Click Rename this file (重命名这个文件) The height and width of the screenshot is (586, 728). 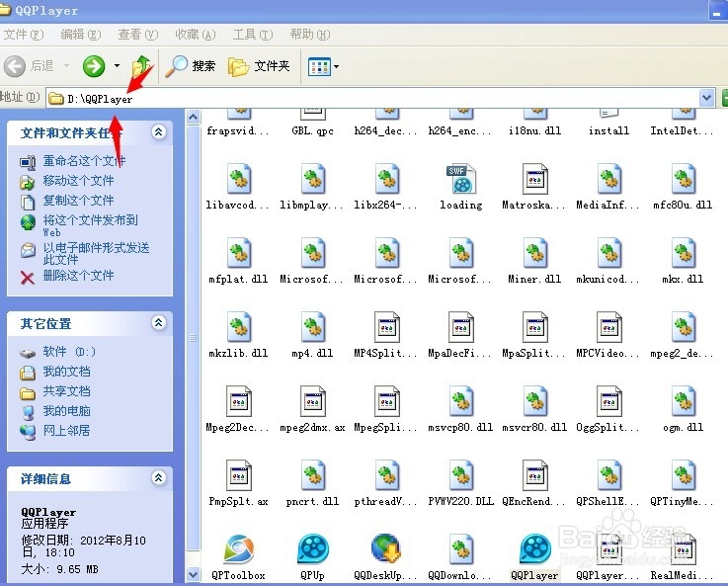[73, 161]
